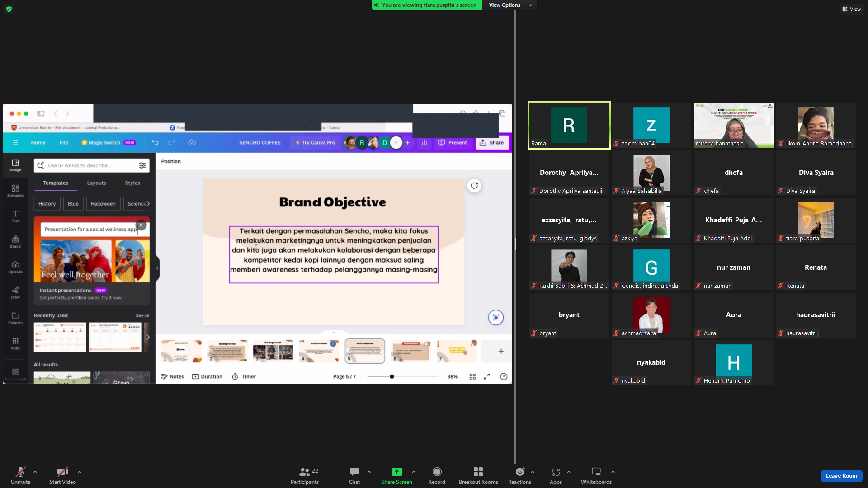Viewport: 868px width, 488px height.
Task: Click the undo arrow in Canva
Action: pos(155,143)
